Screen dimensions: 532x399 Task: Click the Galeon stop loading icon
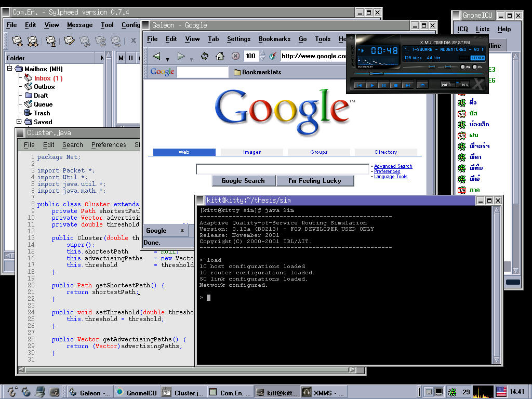click(235, 56)
